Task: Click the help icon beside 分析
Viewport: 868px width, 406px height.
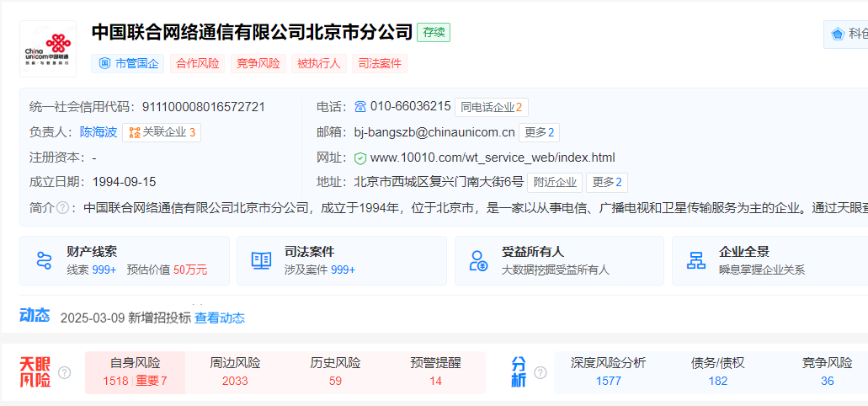Action: tap(540, 372)
